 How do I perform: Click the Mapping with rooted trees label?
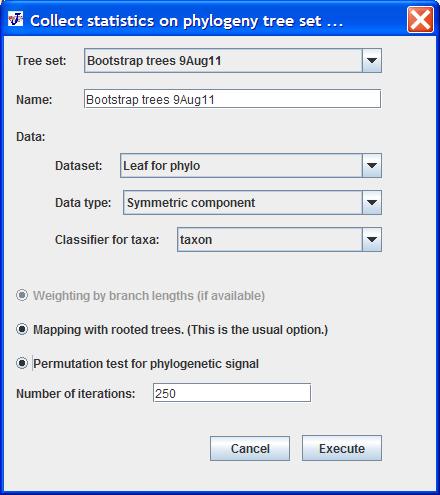pos(180,330)
